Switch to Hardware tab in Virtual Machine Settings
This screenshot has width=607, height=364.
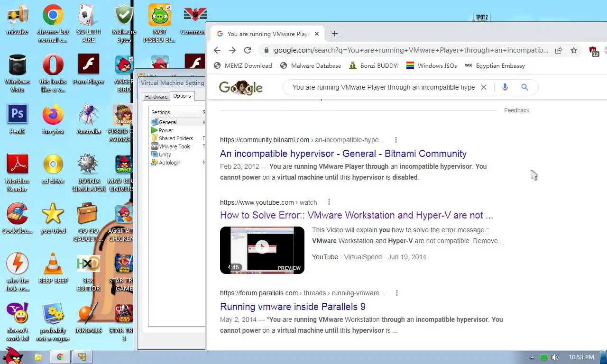pos(156,96)
